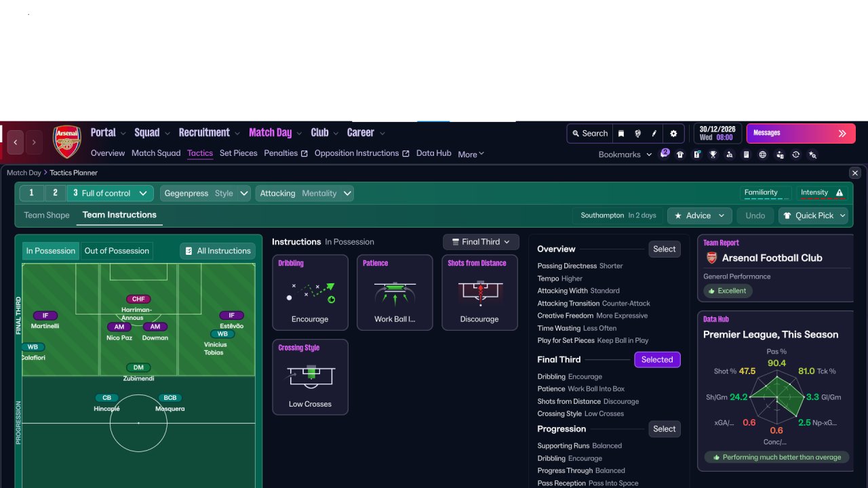Open the Gegenpress Style dropdown
868x488 pixels.
coord(205,193)
